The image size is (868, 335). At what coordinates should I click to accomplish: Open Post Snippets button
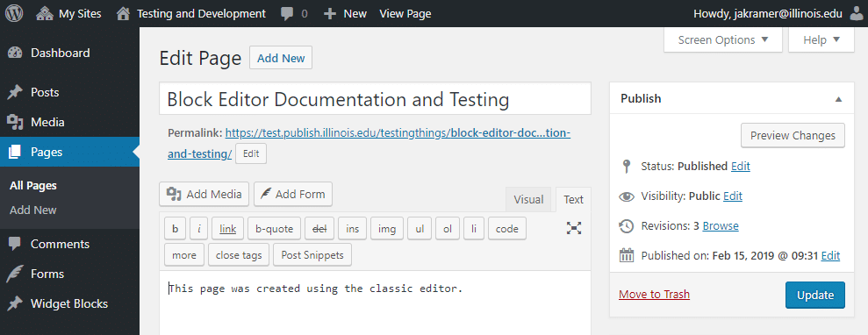pyautogui.click(x=312, y=255)
